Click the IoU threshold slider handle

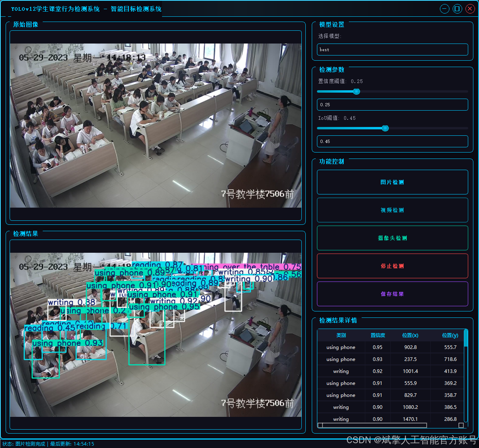pos(385,128)
